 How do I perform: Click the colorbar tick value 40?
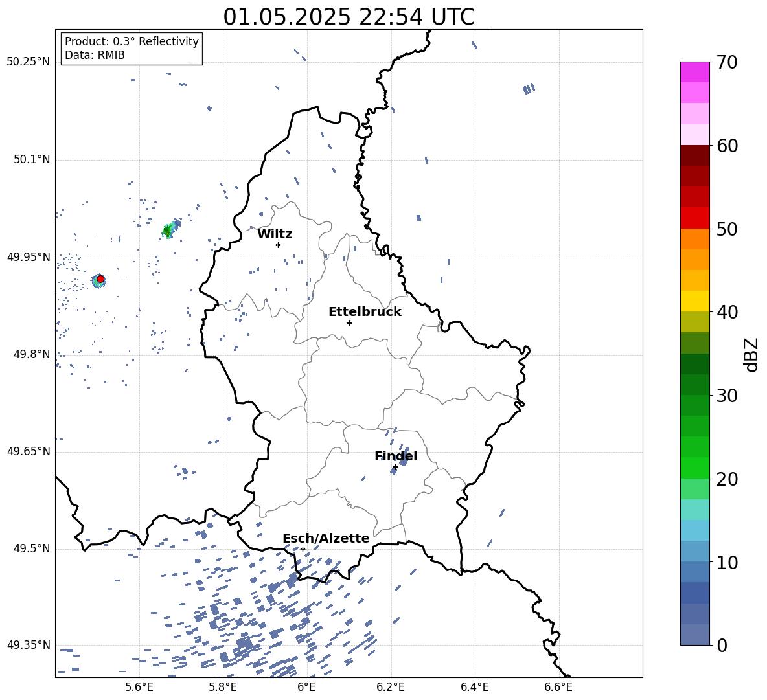[x=727, y=312]
